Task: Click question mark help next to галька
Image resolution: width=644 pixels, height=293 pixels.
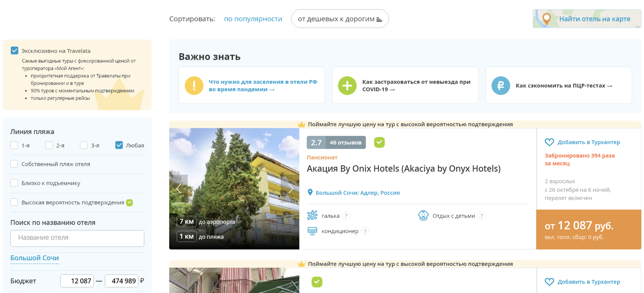Action: click(x=346, y=216)
